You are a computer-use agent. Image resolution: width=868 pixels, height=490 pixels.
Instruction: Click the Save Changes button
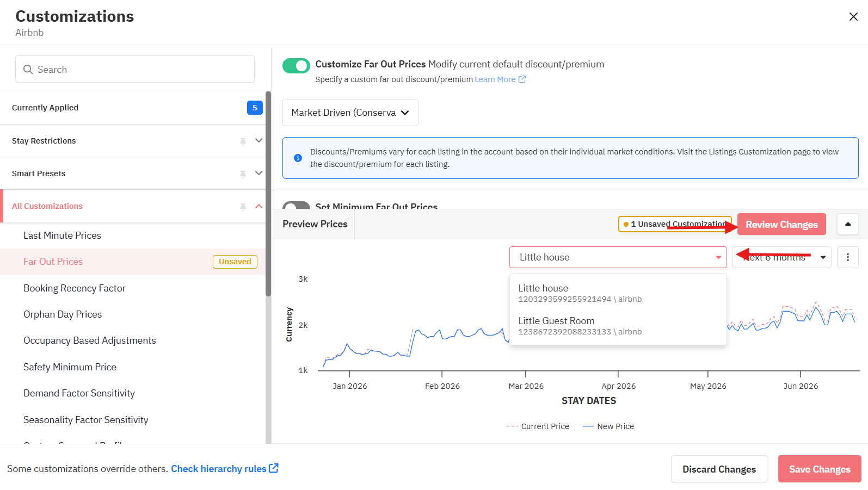(819, 469)
